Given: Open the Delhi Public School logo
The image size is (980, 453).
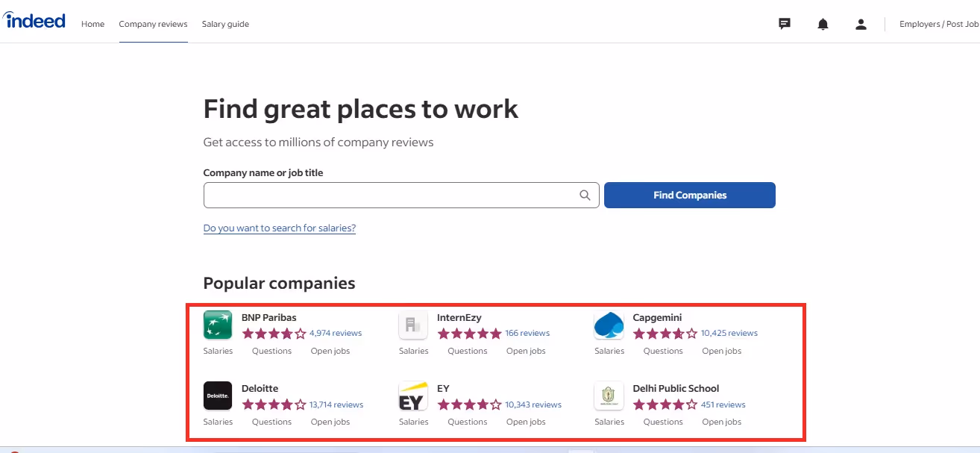Looking at the screenshot, I should (x=609, y=396).
